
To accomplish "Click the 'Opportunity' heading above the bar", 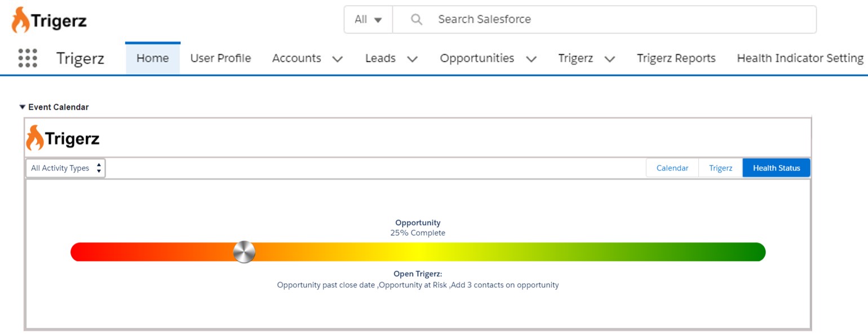I will pyautogui.click(x=418, y=222).
